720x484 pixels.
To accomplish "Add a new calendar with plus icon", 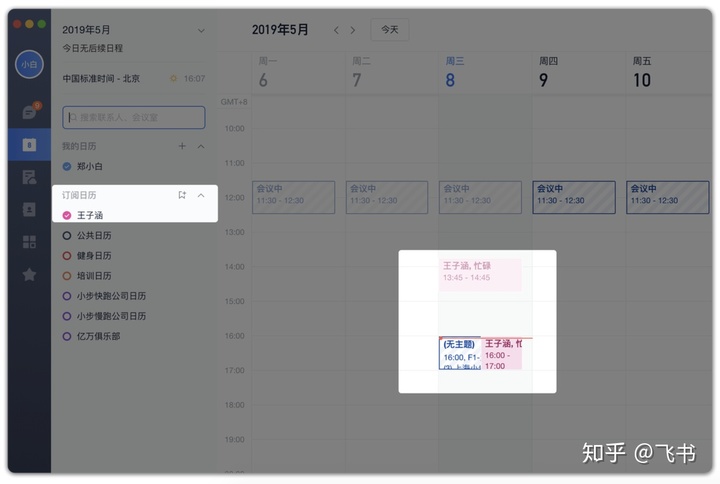I will pyautogui.click(x=182, y=146).
